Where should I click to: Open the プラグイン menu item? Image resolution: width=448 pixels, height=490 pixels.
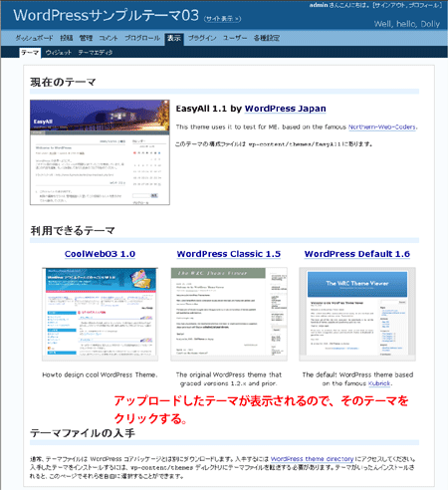(202, 38)
